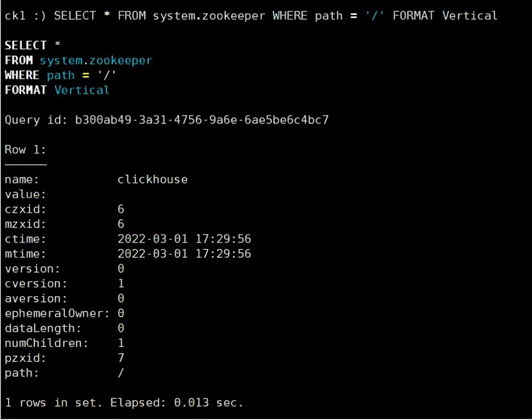Click the bold FROM keyword
The image size is (532, 420).
click(x=19, y=61)
